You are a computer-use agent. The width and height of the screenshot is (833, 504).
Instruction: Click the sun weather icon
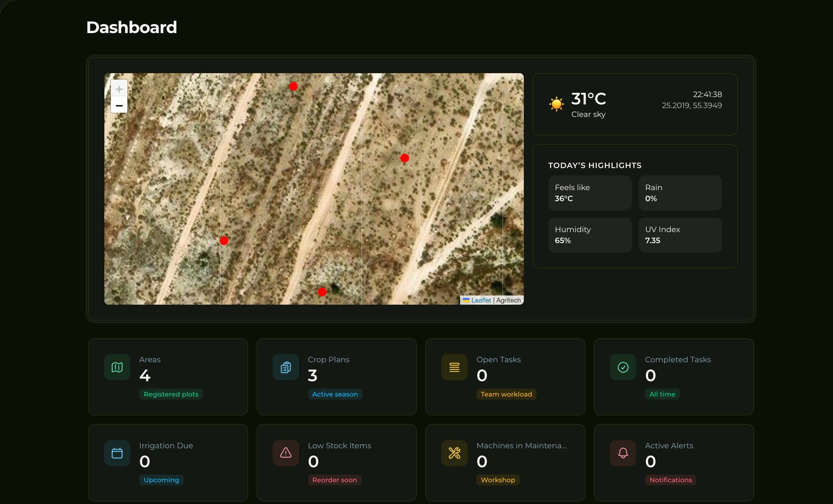coord(556,104)
